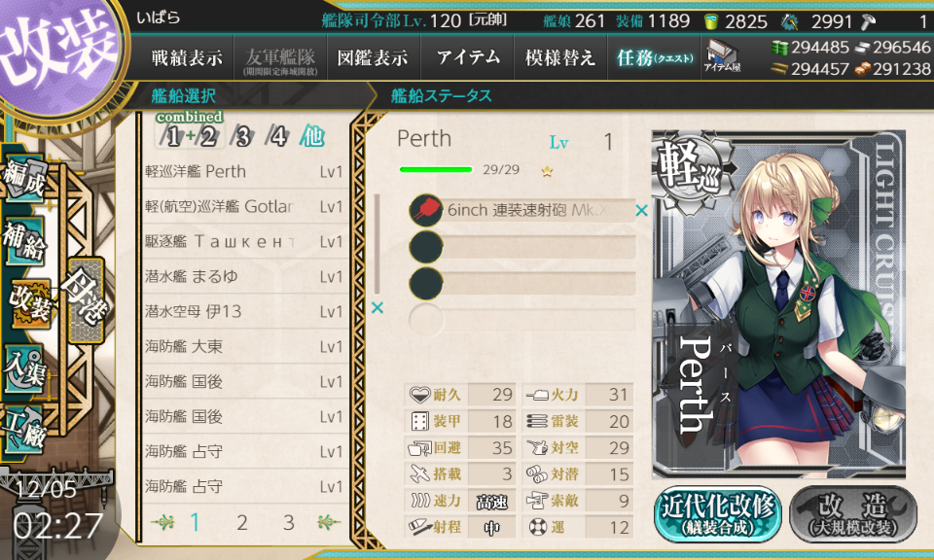Screen dimensions: 934x560
Task: Go to ship list page 2
Action: [x=242, y=522]
